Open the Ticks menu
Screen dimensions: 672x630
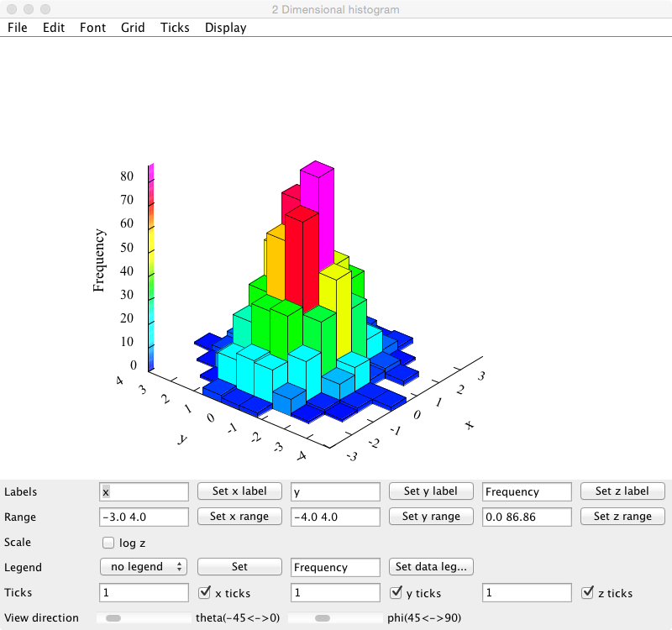coord(175,28)
